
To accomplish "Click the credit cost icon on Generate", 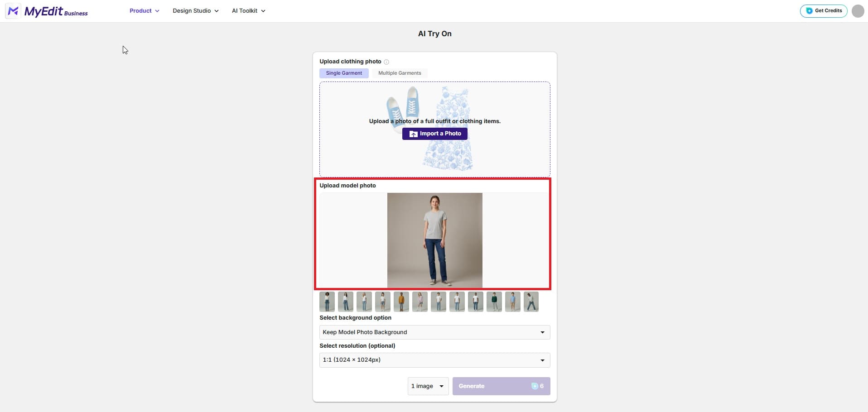I will tap(535, 386).
